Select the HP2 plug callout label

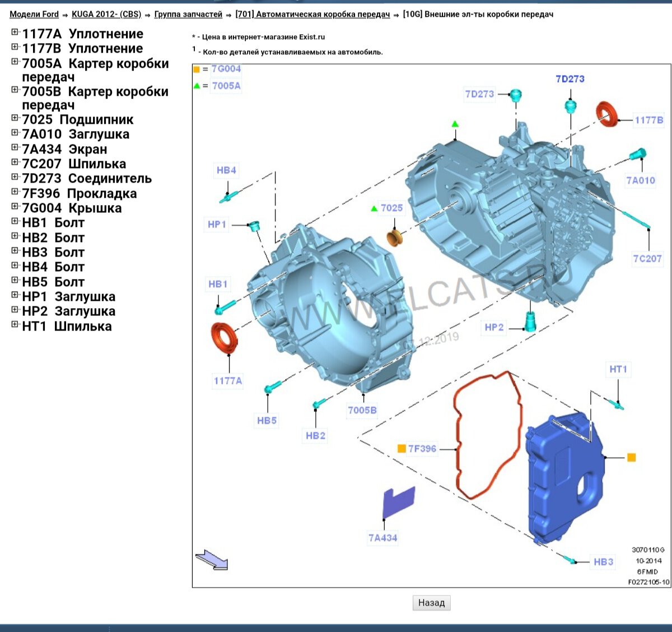[x=494, y=327]
